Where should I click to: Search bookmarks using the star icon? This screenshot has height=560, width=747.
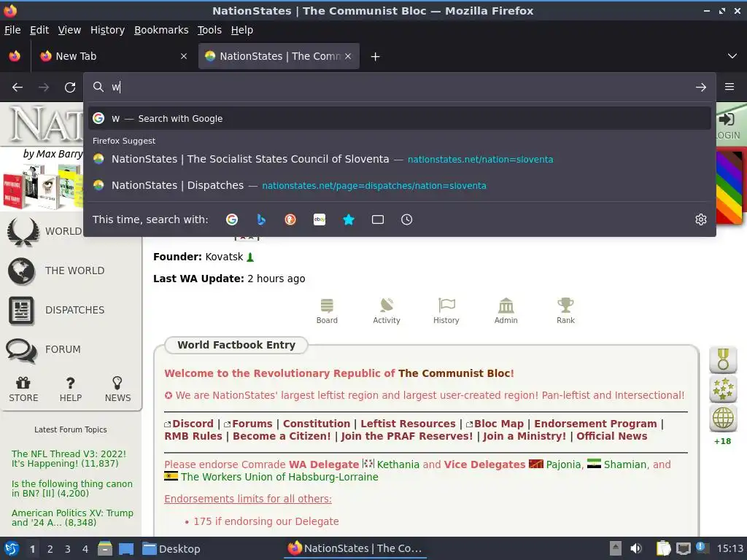point(349,219)
